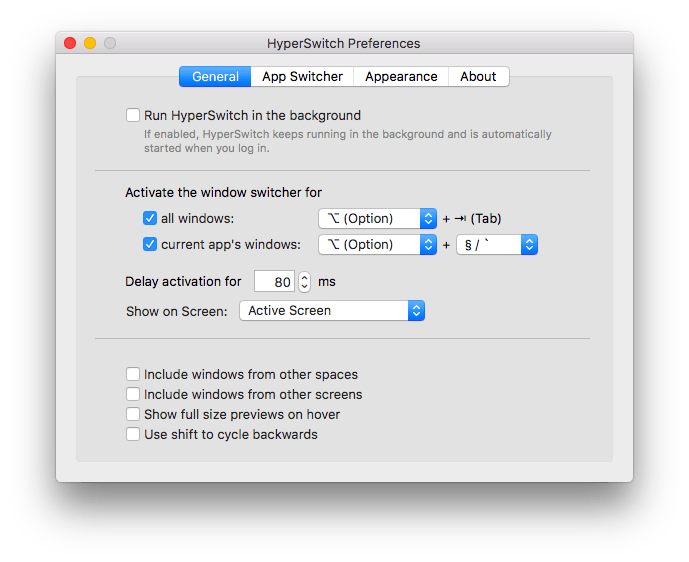Screen dimensions: 689x562
Task: Click the HyperSwitch Preferences title bar
Action: [x=344, y=43]
